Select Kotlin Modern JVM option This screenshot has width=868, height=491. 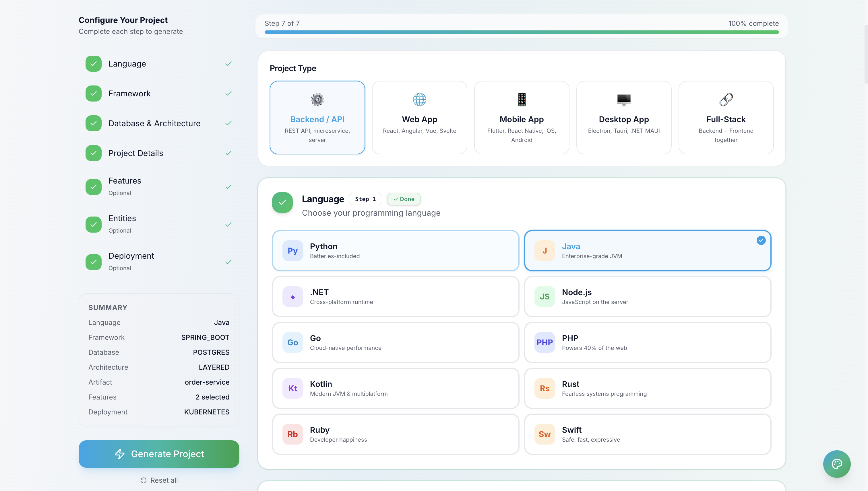pyautogui.click(x=396, y=388)
